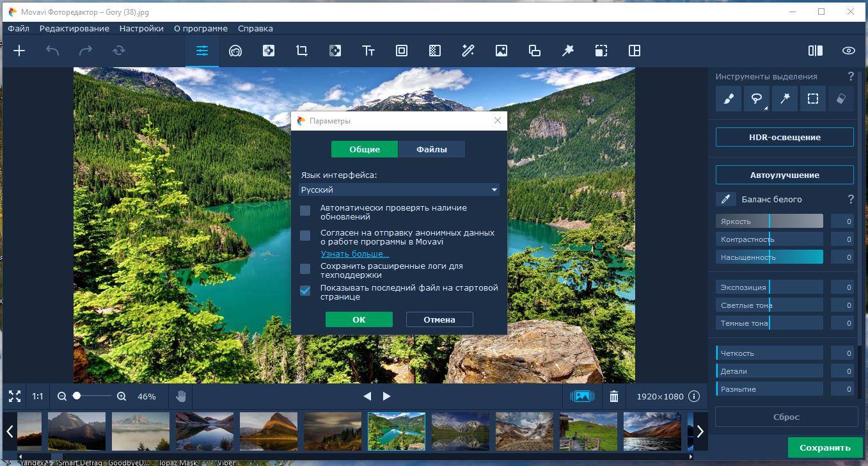Click the Сброс reset button
The image size is (868, 466).
tap(786, 417)
